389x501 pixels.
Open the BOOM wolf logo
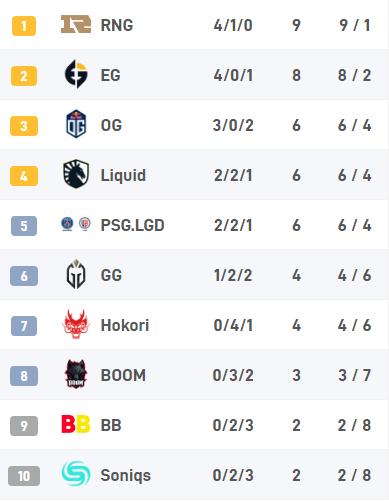point(76,374)
